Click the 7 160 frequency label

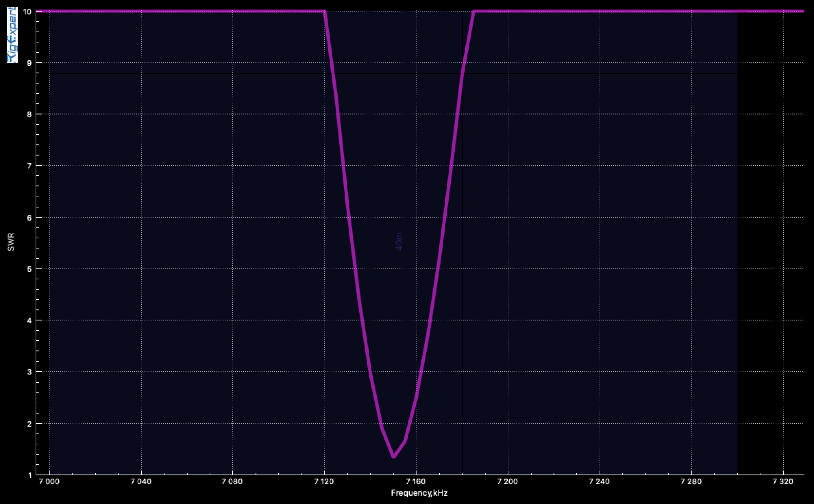pos(415,482)
